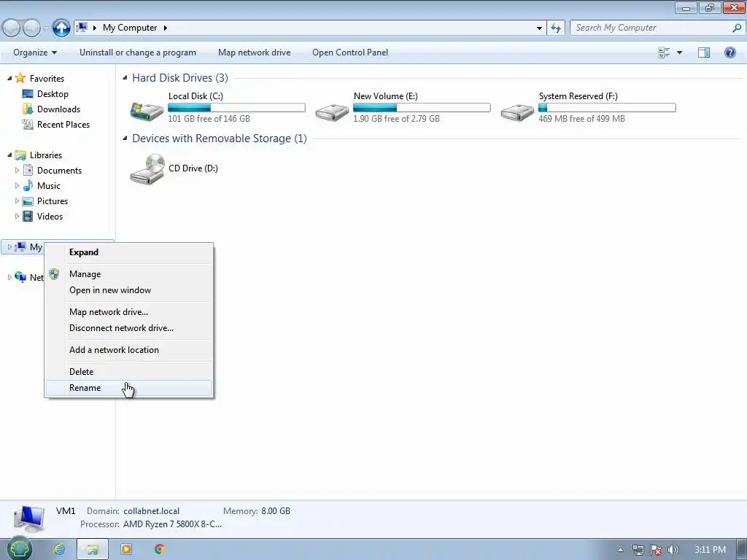Click the 3:11 PM taskbar clock
This screenshot has height=560, width=747.
pos(710,550)
